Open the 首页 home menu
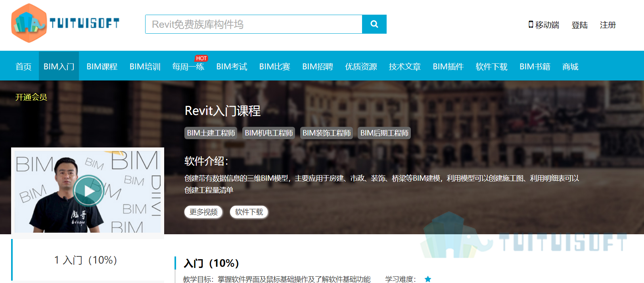Screen dimensions: 644x283 (x=23, y=67)
